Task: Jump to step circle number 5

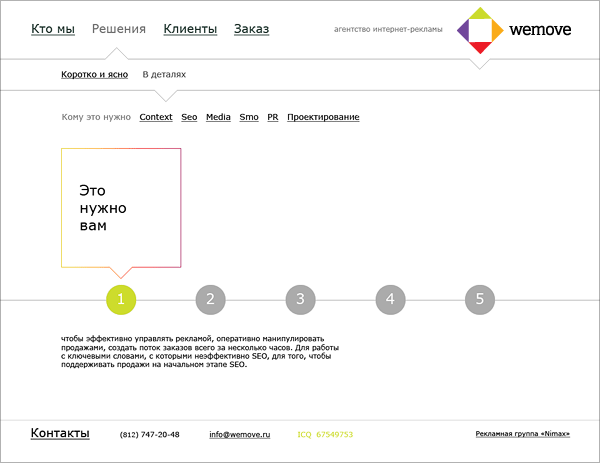Action: (x=480, y=299)
